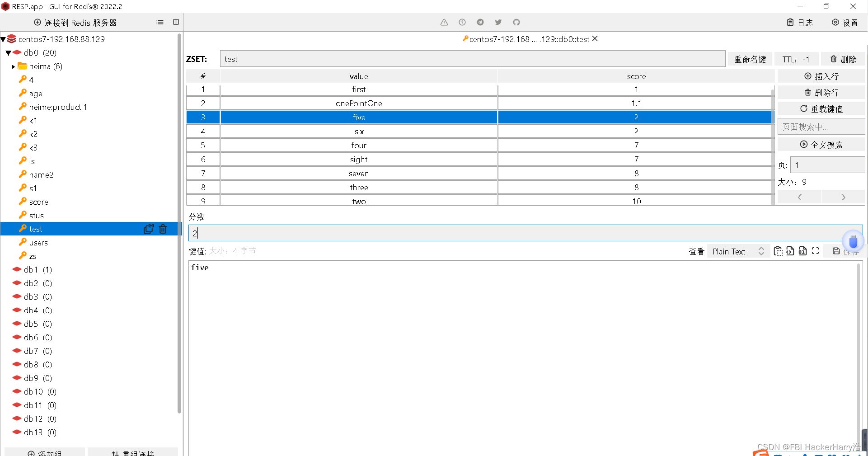Click the 全文搜索 button
The width and height of the screenshot is (868, 456).
(x=821, y=144)
